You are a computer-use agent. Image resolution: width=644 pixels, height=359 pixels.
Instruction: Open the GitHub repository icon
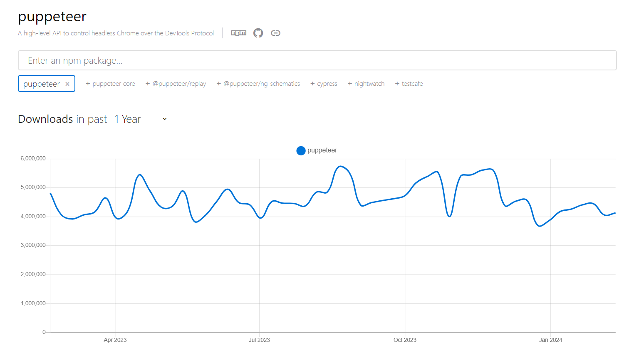click(x=258, y=33)
